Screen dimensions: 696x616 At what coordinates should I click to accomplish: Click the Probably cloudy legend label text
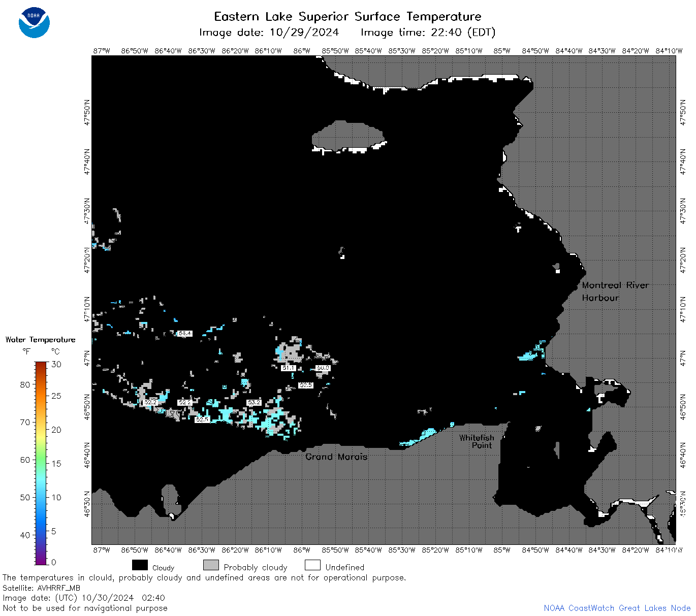[256, 567]
